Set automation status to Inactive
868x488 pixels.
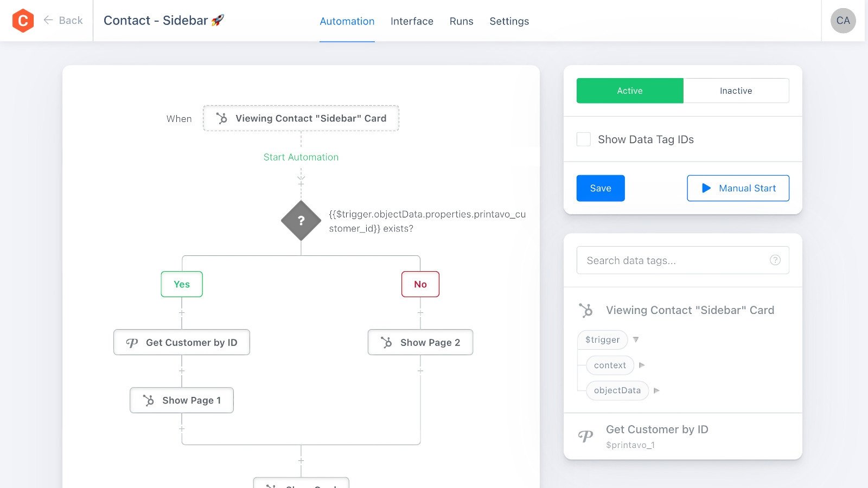point(736,91)
